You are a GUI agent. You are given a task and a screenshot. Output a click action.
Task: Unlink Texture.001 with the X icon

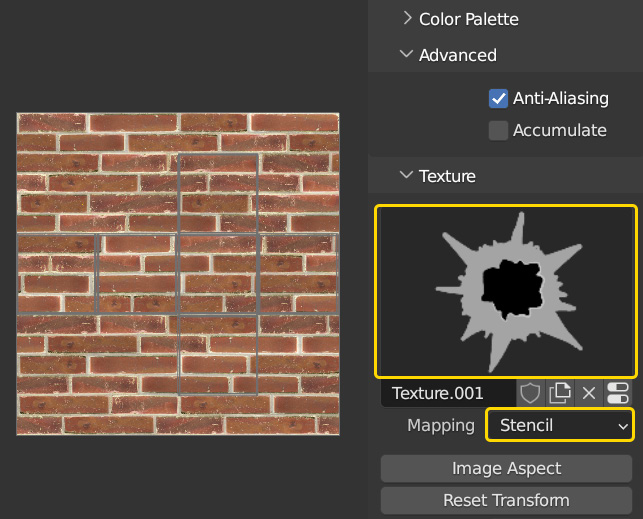(589, 393)
